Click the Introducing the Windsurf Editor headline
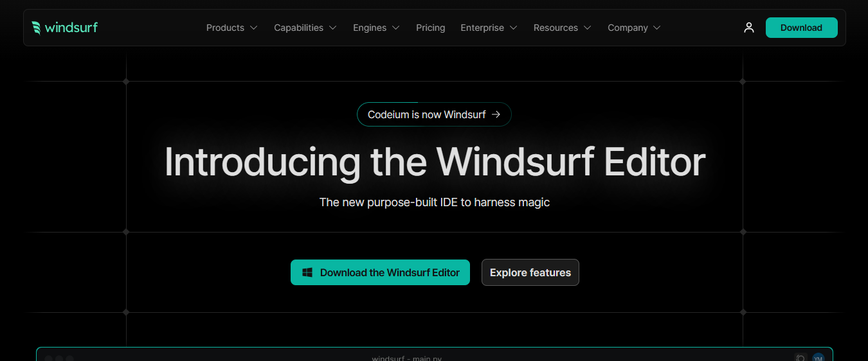Viewport: 868px width, 361px height. 435,161
